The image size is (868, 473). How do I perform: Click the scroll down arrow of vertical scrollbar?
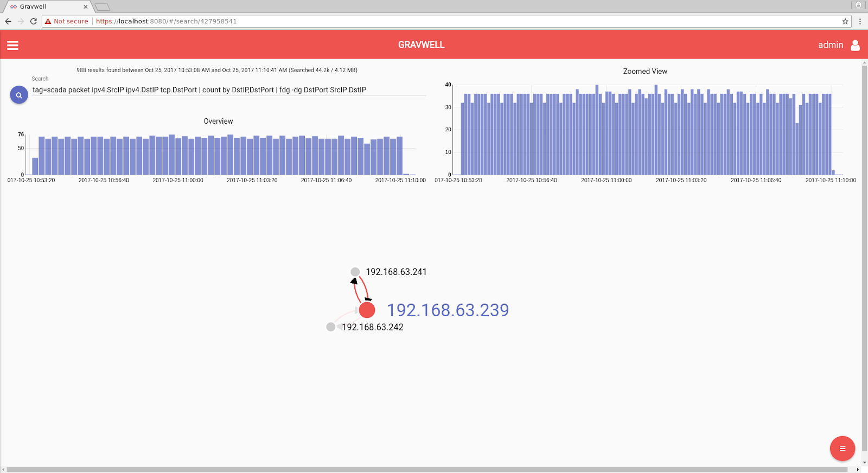click(864, 463)
